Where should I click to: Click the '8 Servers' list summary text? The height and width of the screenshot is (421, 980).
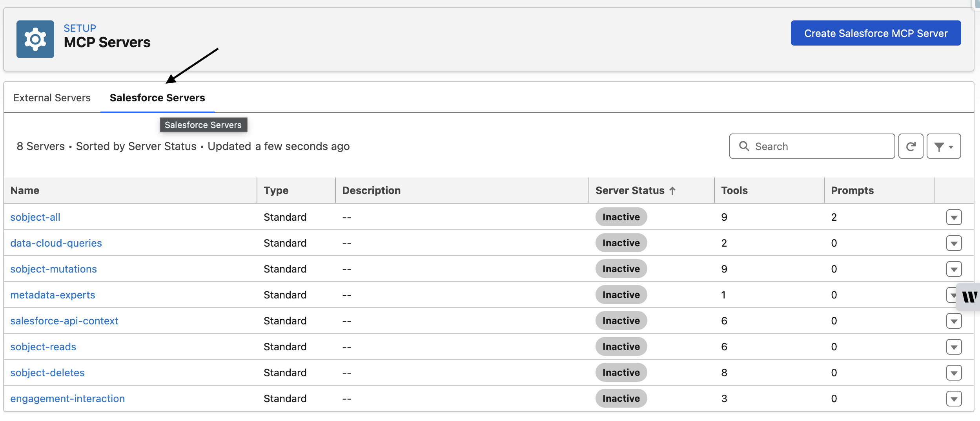[x=40, y=146]
